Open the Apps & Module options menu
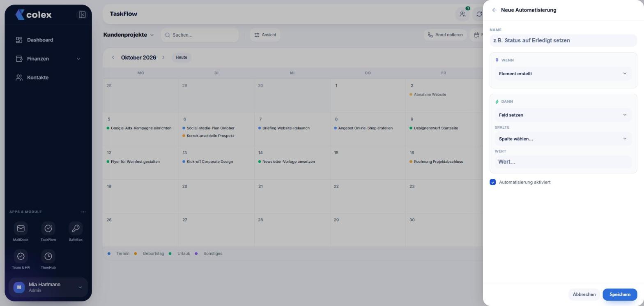This screenshot has height=306, width=644. click(x=83, y=212)
